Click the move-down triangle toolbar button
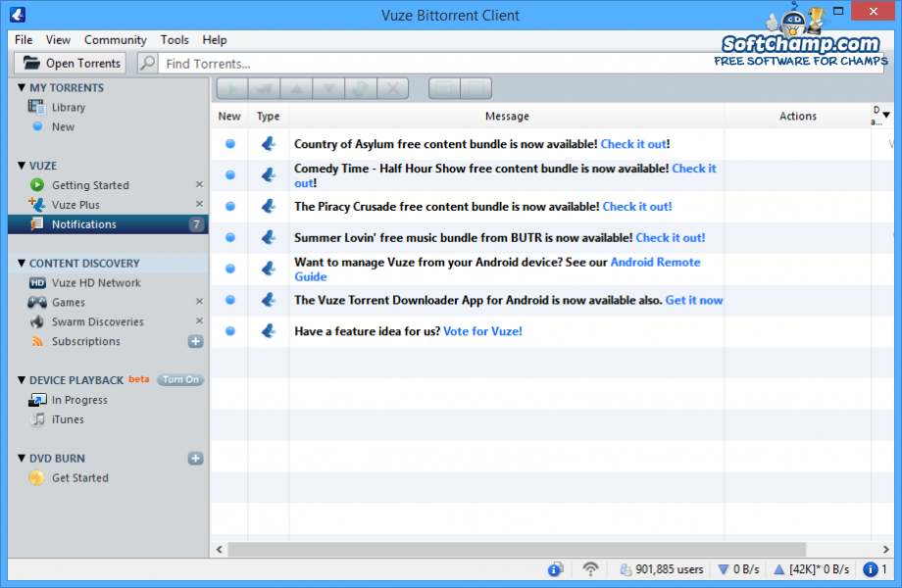The image size is (902, 588). [x=328, y=88]
